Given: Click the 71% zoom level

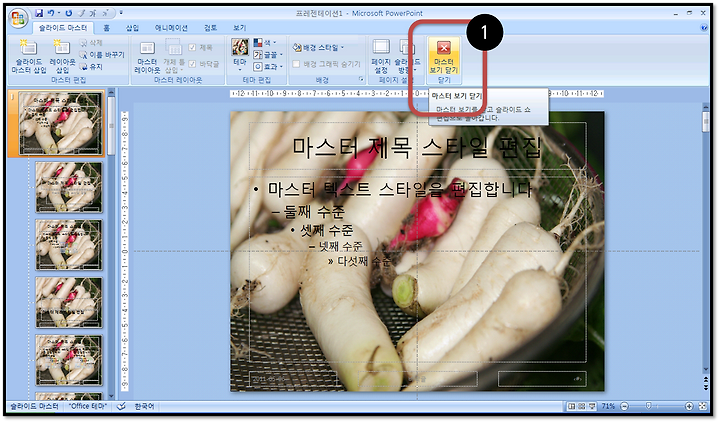Looking at the screenshot, I should [x=608, y=406].
